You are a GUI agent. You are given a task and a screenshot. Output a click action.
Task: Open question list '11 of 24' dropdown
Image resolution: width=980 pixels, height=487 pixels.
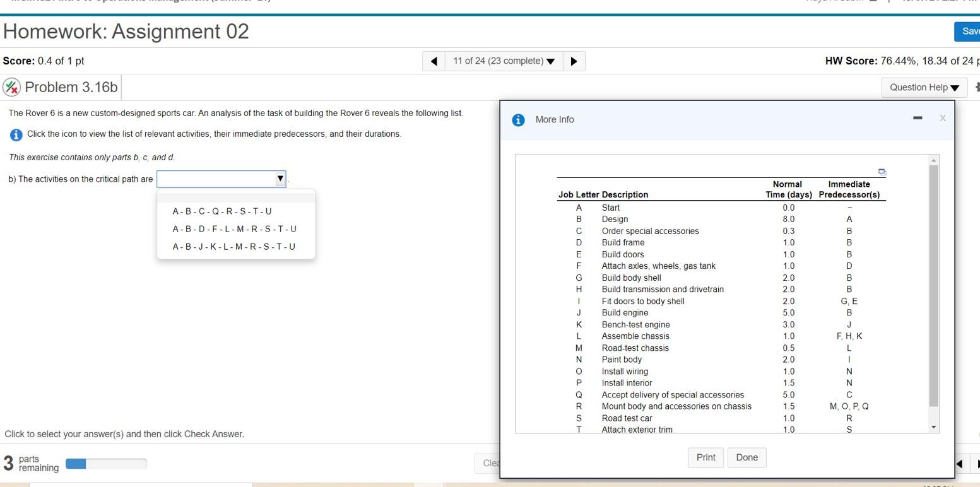click(x=504, y=61)
